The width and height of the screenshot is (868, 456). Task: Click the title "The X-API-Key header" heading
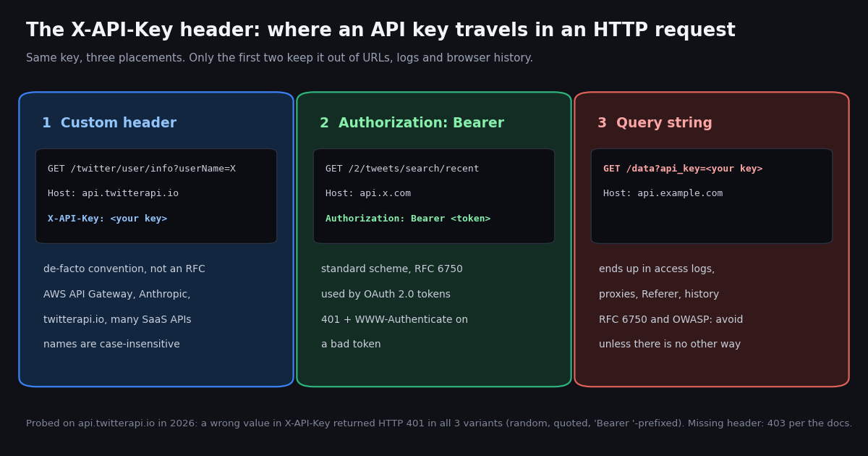coord(380,30)
